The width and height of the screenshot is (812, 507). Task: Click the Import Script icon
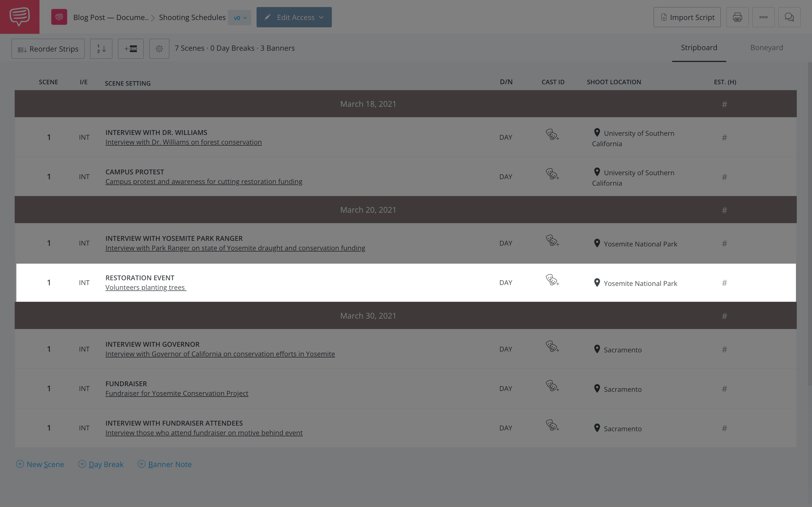click(663, 17)
